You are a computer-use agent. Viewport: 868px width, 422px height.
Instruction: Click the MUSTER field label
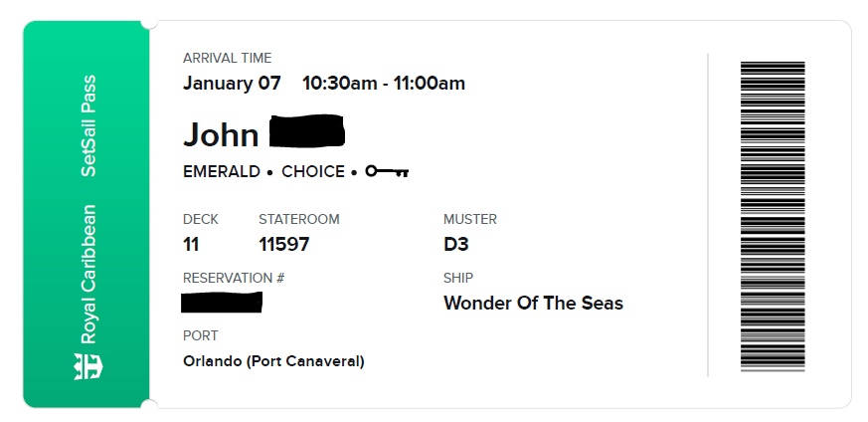click(469, 219)
